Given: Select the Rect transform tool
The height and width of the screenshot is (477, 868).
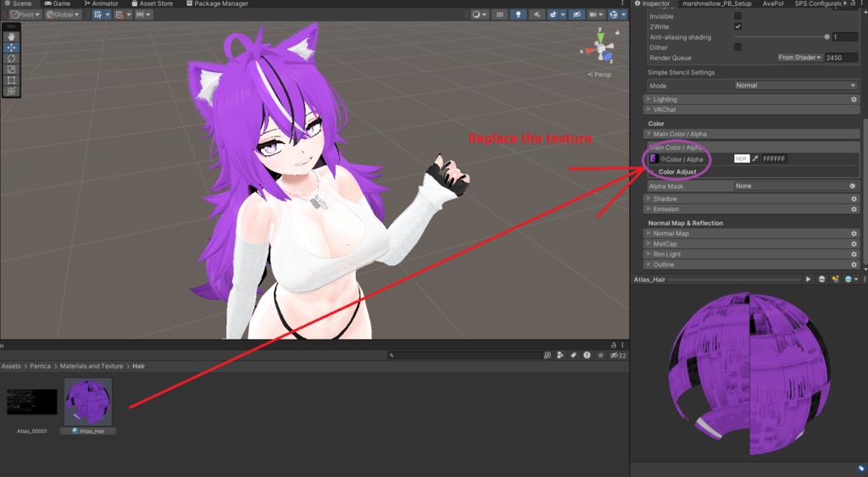Looking at the screenshot, I should point(11,80).
